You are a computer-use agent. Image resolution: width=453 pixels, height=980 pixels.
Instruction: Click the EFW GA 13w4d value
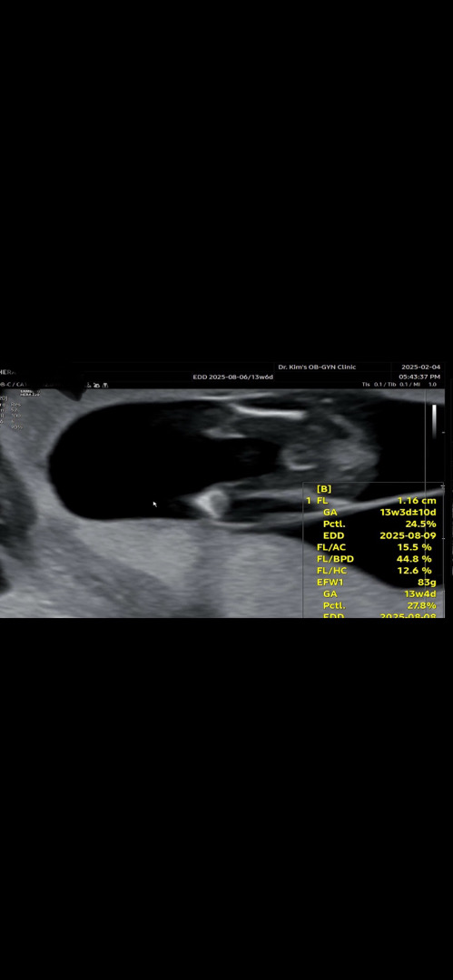379,593
